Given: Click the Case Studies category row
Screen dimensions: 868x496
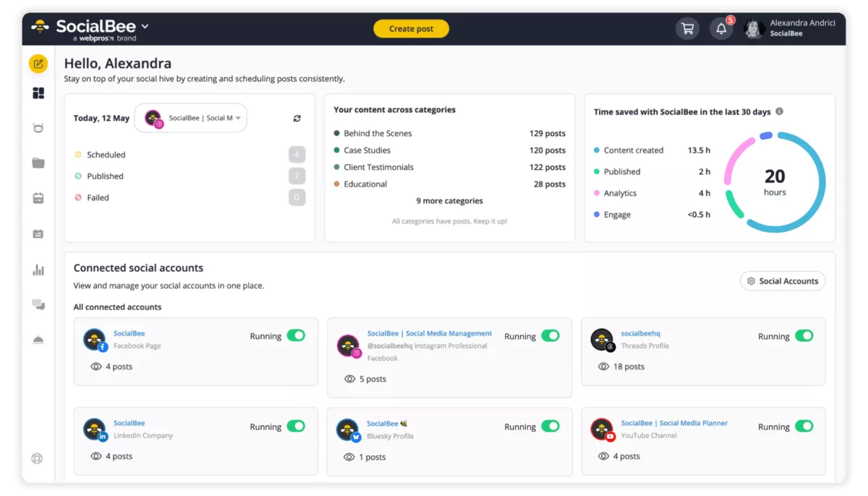Looking at the screenshot, I should coord(449,150).
